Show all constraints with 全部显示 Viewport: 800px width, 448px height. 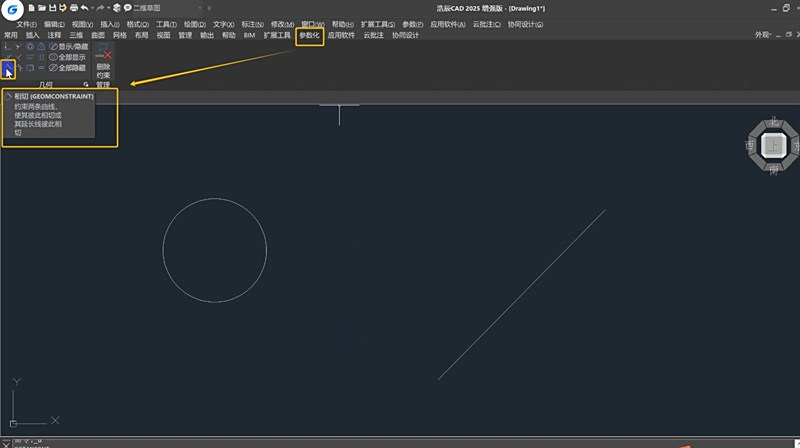[x=67, y=57]
